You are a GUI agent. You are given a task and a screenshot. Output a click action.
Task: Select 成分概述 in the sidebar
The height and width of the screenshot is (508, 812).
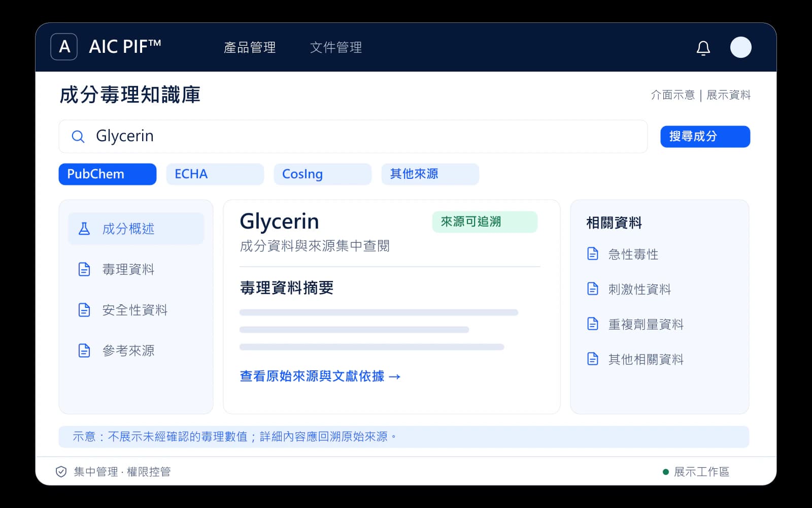coord(136,229)
